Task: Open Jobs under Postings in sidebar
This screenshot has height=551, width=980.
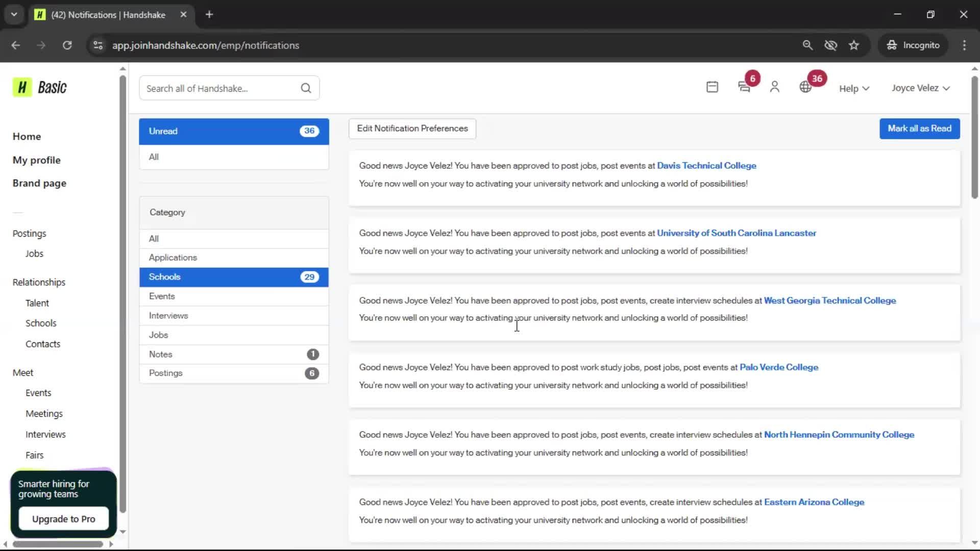Action: click(x=34, y=254)
